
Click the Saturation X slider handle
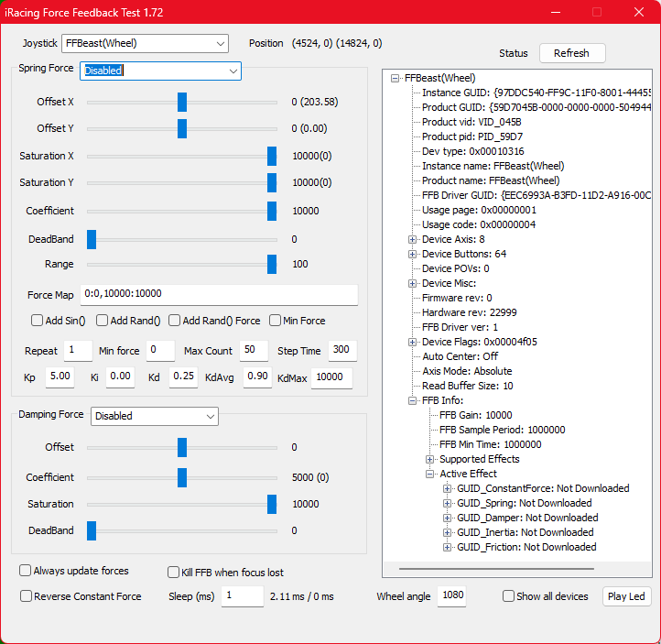272,156
